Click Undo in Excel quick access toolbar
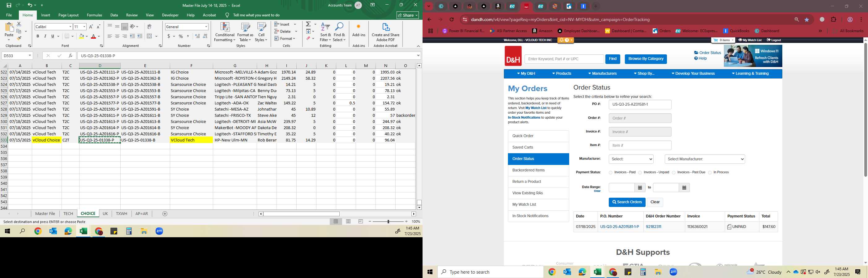Screen dimensions: 868x278 (x=30, y=5)
